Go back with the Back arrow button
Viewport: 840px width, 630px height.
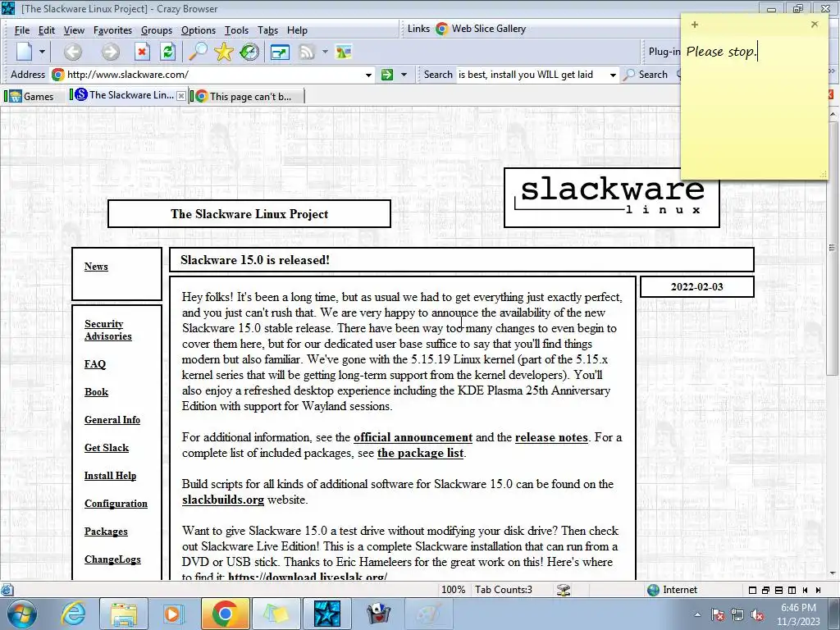(73, 52)
